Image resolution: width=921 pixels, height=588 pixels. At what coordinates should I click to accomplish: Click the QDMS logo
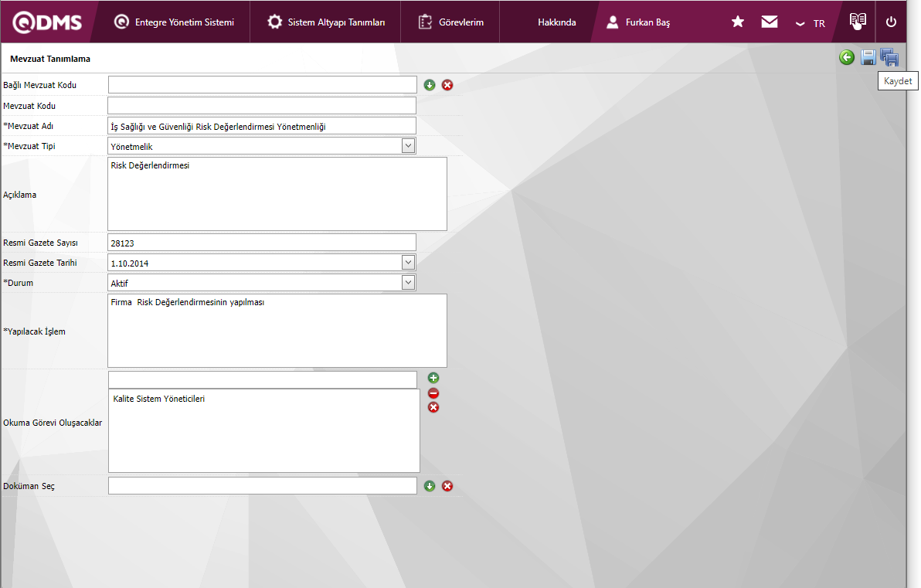pos(47,22)
